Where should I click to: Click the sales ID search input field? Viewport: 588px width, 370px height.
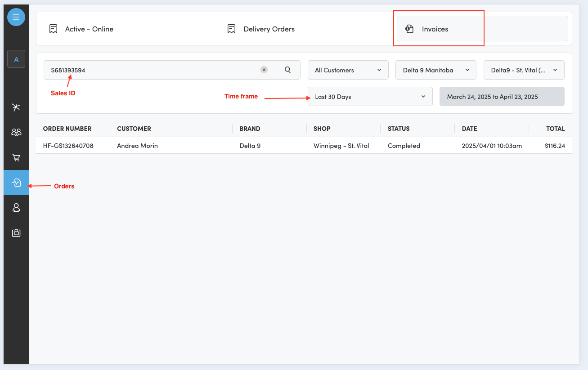[153, 70]
